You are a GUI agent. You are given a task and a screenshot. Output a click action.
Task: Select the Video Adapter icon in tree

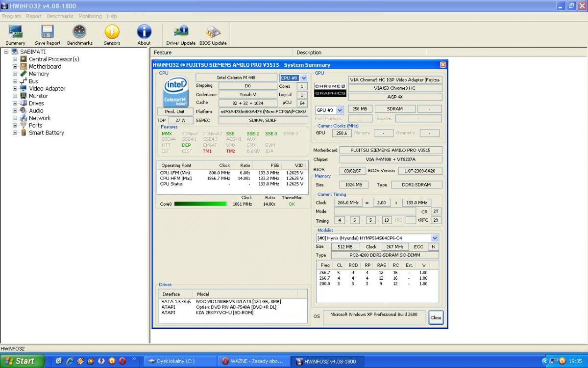pyautogui.click(x=24, y=88)
